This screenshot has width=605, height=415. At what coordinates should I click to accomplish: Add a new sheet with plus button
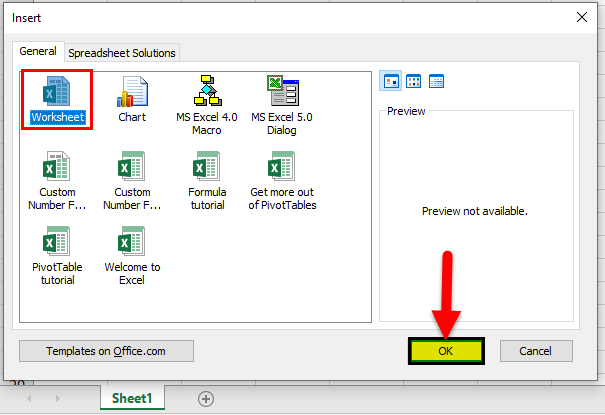click(x=206, y=398)
